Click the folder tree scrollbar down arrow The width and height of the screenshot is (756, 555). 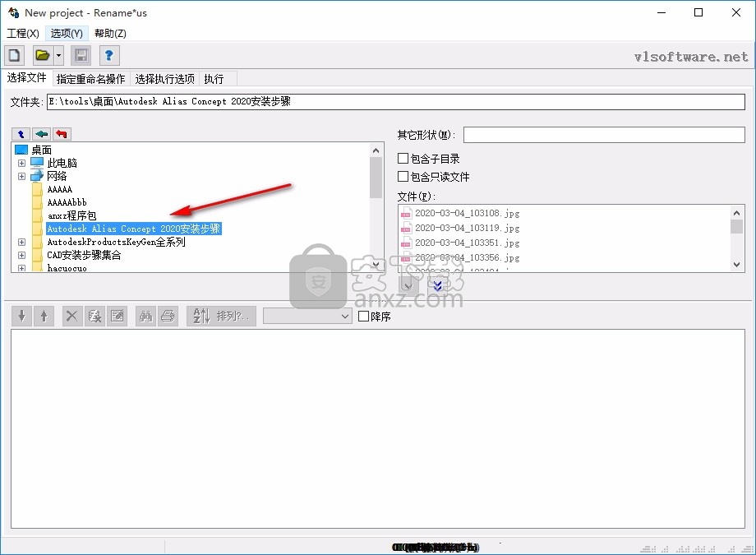376,265
